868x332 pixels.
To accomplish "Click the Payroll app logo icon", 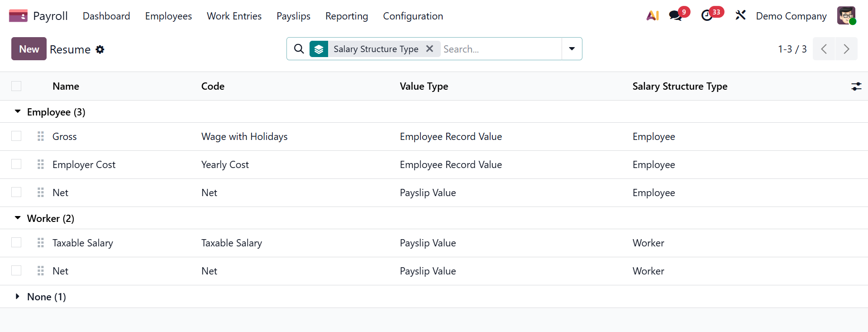I will tap(18, 16).
